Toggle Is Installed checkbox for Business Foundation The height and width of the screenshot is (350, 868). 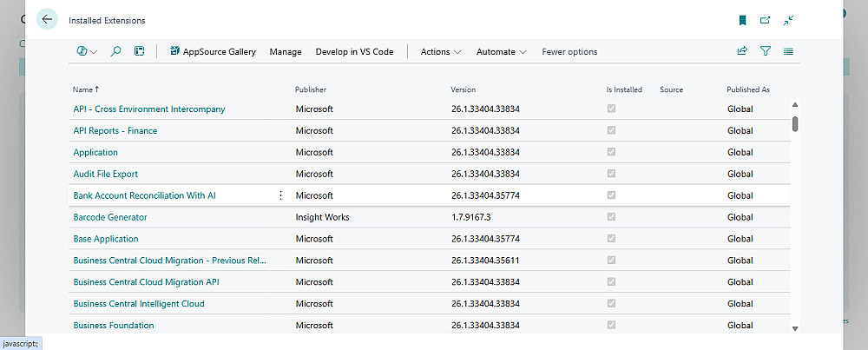612,325
